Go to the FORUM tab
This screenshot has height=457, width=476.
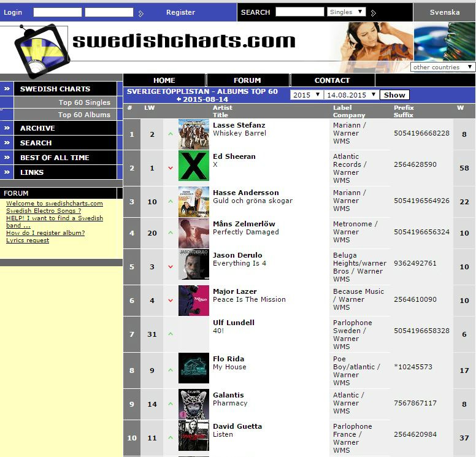tap(247, 80)
